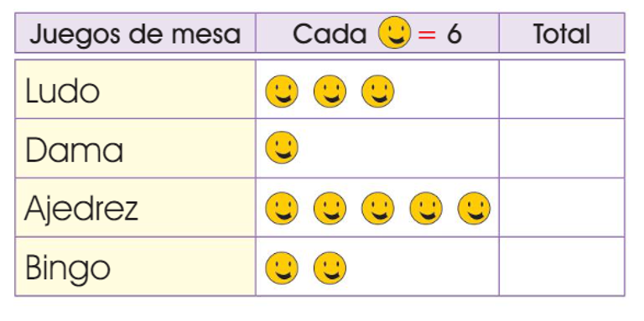Select the Ludo label cell
The image size is (644, 321).
pyautogui.click(x=136, y=89)
